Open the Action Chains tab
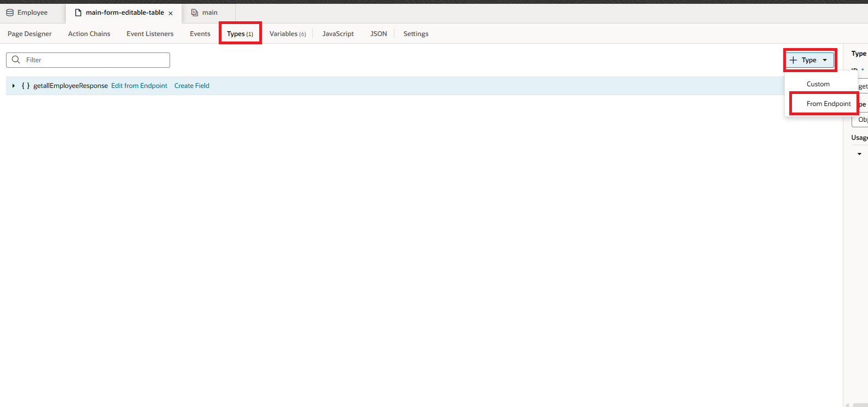The width and height of the screenshot is (868, 407). click(x=89, y=34)
